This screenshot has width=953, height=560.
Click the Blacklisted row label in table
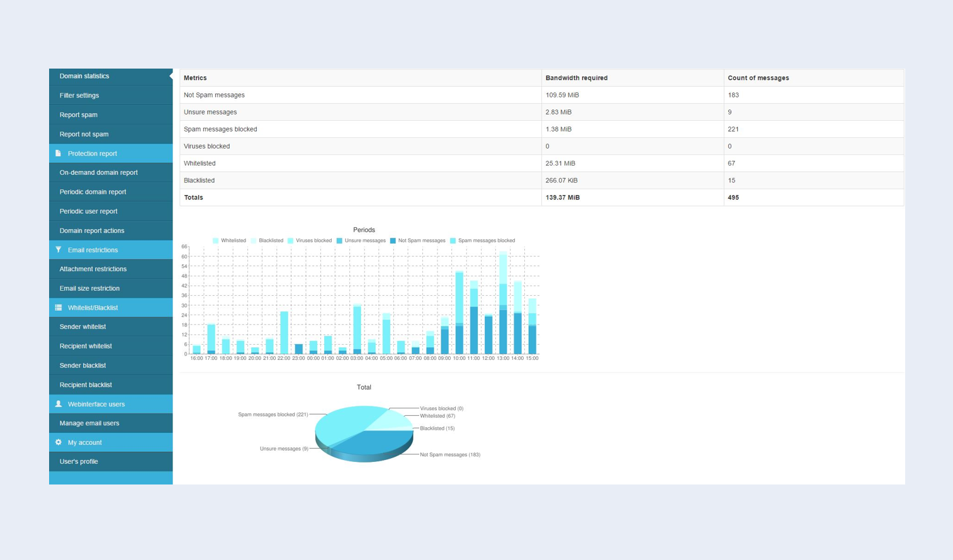tap(199, 180)
